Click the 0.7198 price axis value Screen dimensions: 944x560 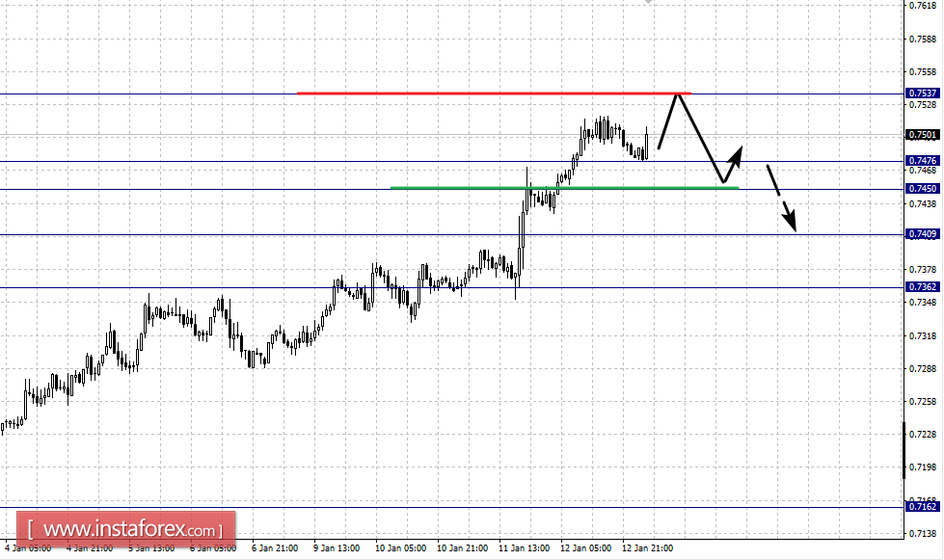tap(923, 467)
